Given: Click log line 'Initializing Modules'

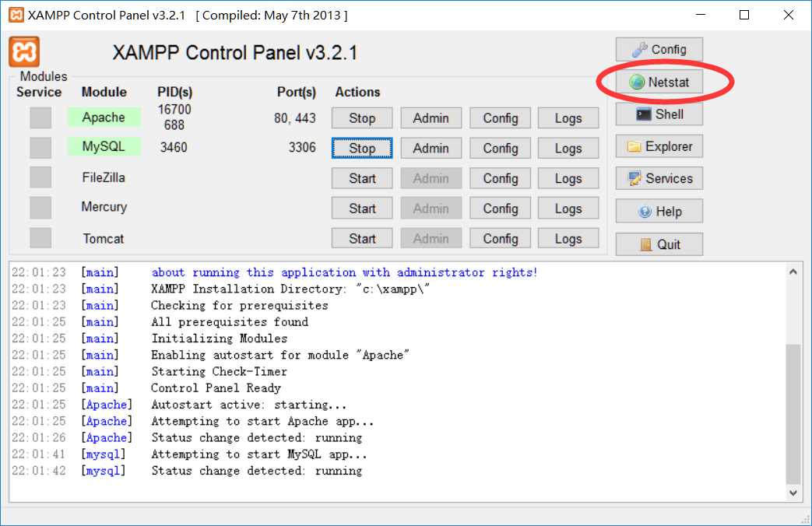Looking at the screenshot, I should click(x=219, y=338).
